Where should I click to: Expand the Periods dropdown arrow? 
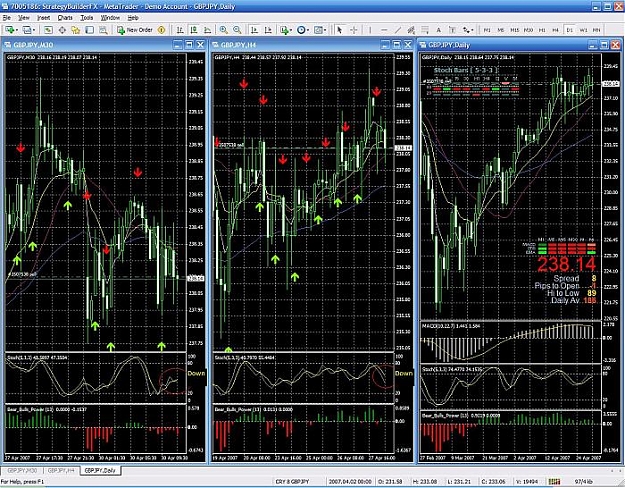coord(308,30)
